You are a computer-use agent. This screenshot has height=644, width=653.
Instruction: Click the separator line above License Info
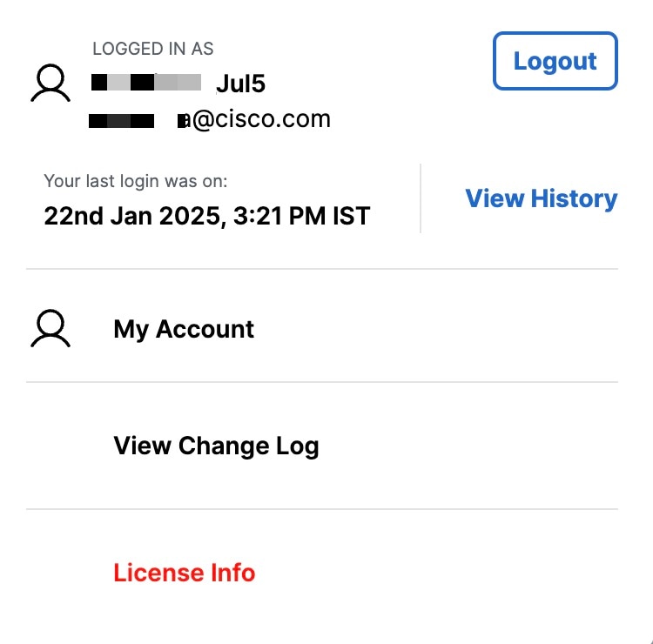coord(322,509)
